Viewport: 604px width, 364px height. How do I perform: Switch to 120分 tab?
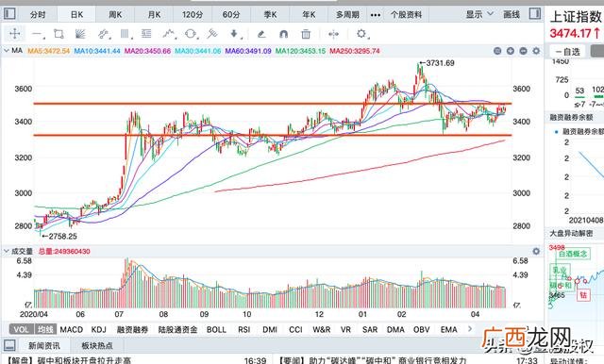[193, 15]
